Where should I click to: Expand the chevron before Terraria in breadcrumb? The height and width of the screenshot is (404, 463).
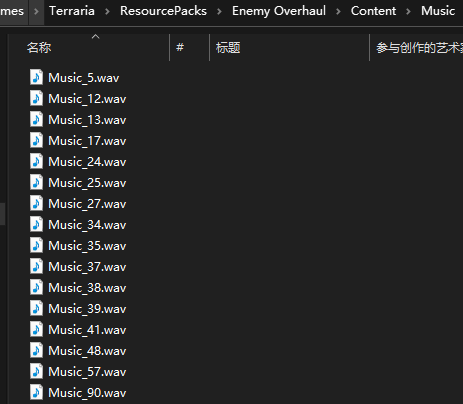pos(36,12)
